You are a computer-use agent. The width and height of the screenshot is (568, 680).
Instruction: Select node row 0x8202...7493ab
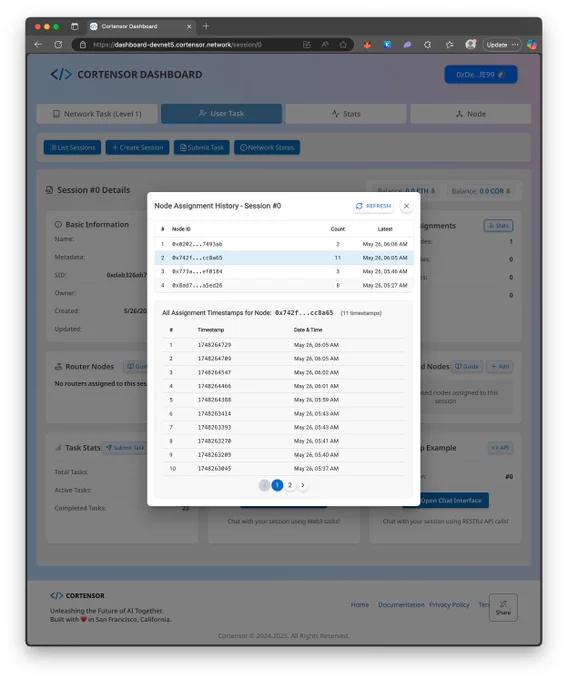click(x=284, y=244)
